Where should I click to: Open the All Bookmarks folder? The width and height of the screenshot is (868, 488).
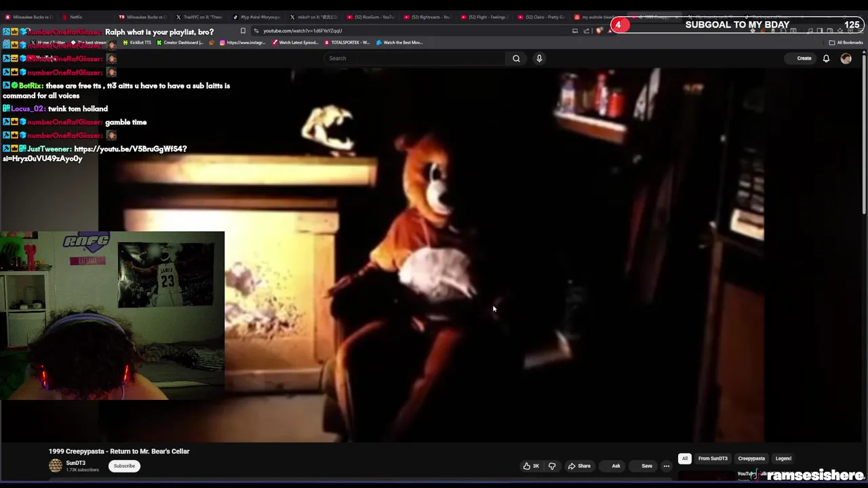tap(846, 43)
